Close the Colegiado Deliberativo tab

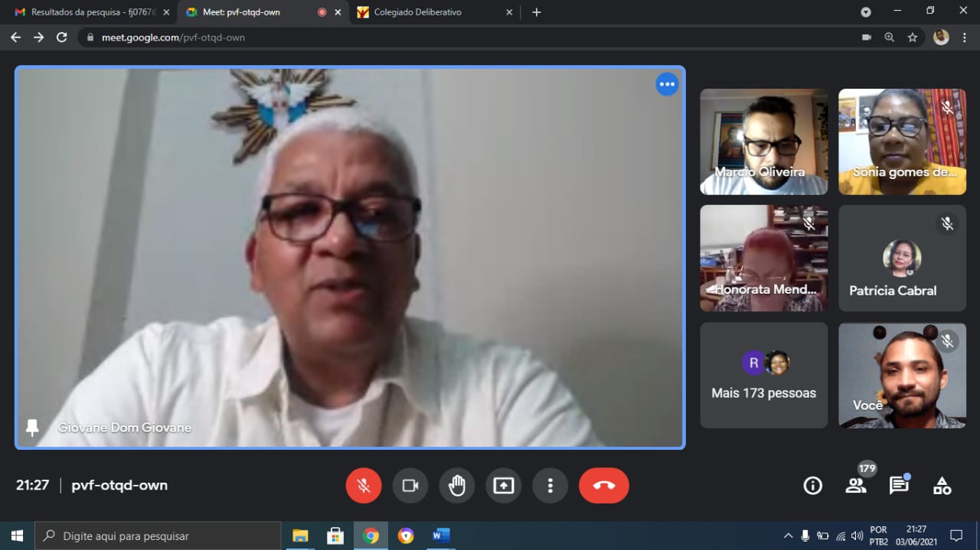[x=510, y=12]
